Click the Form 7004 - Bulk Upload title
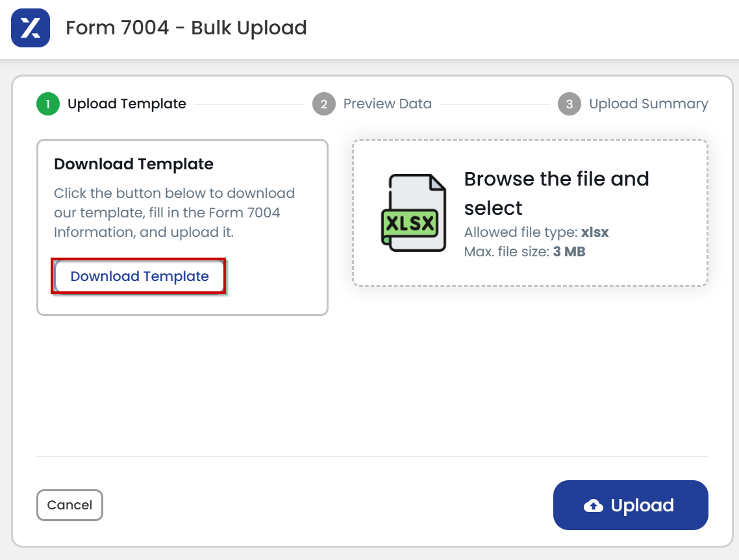Viewport: 739px width, 560px height. [x=186, y=28]
